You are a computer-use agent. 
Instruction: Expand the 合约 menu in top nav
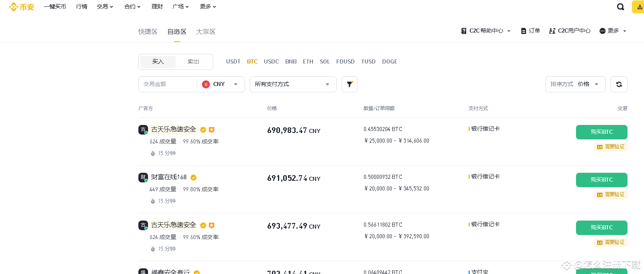pyautogui.click(x=132, y=7)
